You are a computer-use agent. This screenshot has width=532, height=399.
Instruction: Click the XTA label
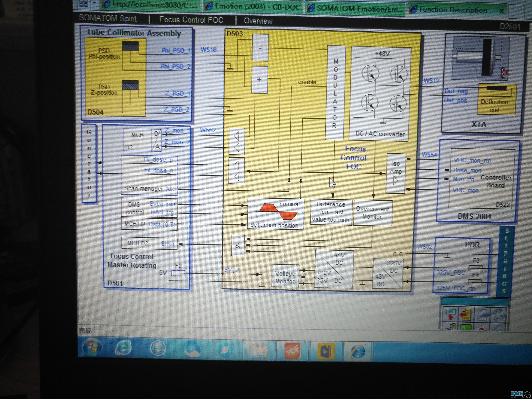479,125
